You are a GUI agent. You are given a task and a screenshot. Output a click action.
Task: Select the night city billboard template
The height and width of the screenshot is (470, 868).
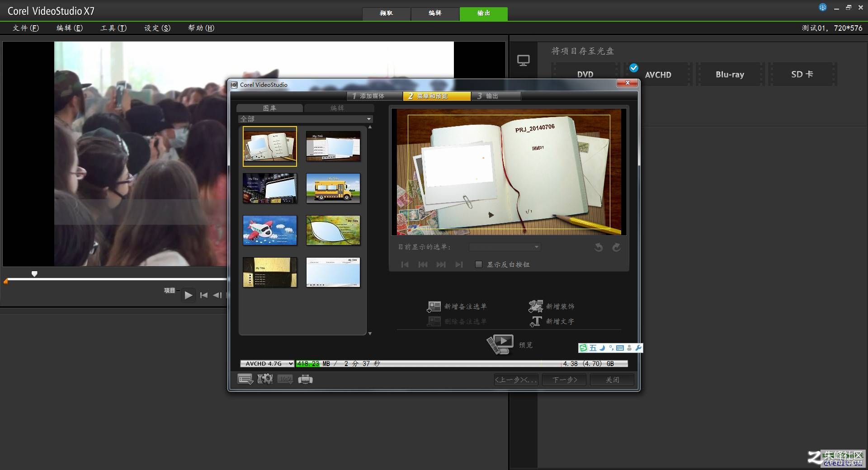pos(270,188)
